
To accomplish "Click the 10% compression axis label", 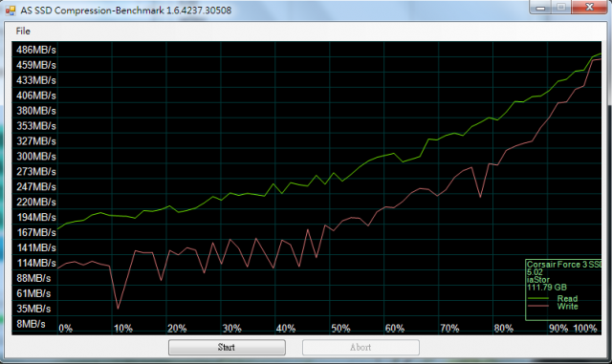I will coord(123,329).
